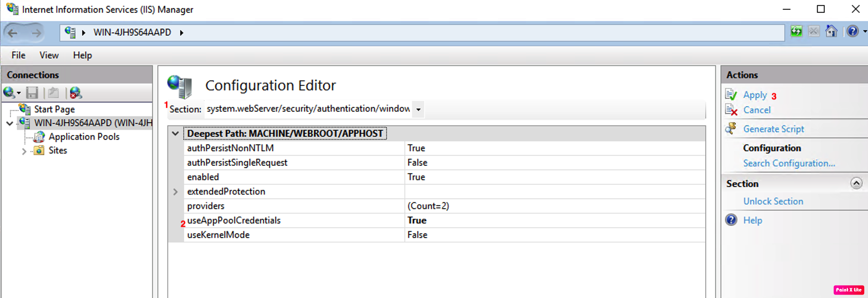
Task: Collapse the Section actions panel
Action: pos(856,183)
